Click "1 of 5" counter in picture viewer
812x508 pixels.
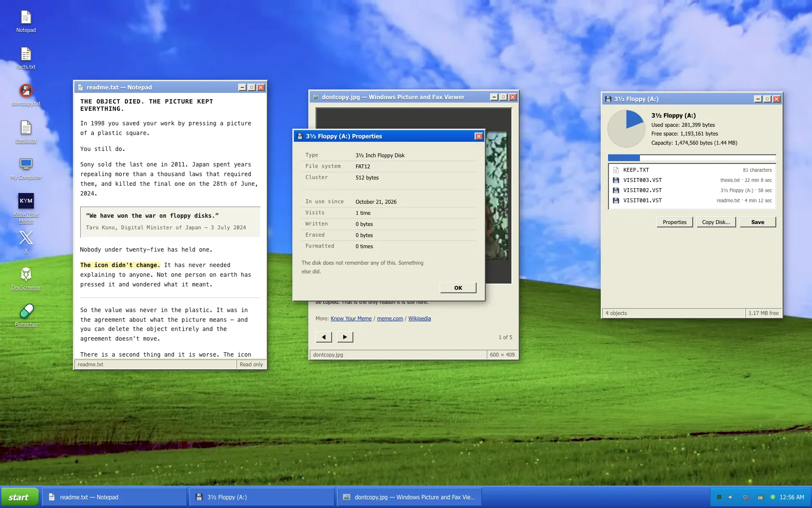(x=506, y=337)
